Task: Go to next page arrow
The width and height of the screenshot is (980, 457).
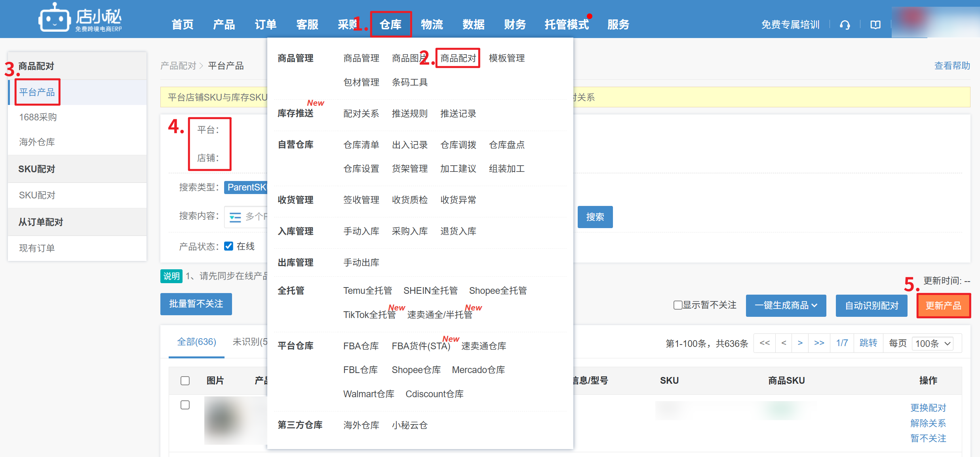Action: pos(800,343)
